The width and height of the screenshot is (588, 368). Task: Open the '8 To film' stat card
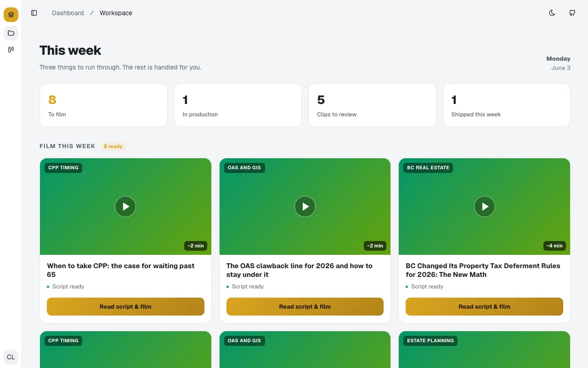point(103,105)
